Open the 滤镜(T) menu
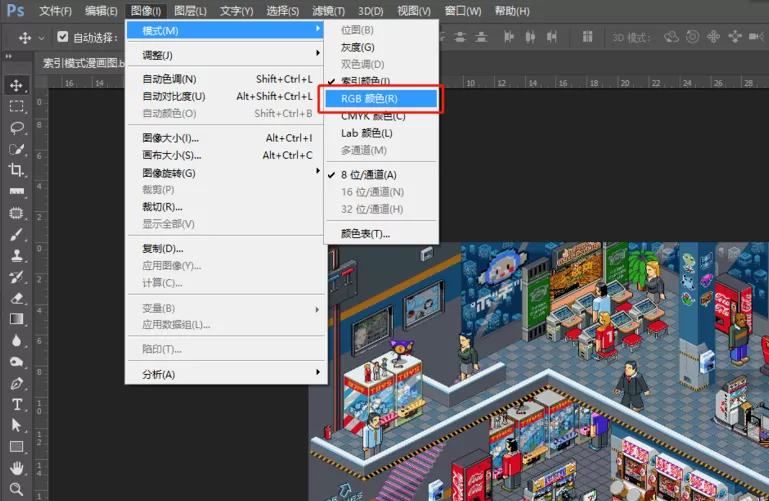Screen dimensions: 769x501 click(328, 11)
